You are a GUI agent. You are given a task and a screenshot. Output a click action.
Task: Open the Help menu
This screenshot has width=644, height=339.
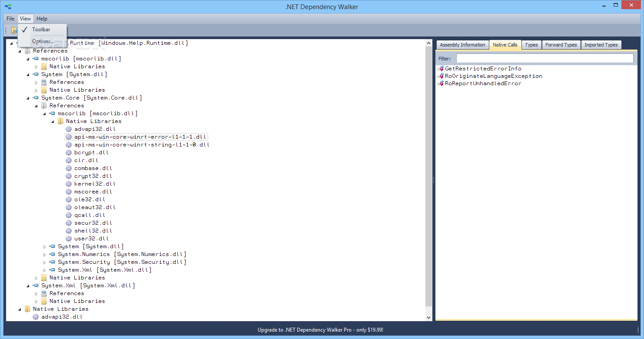coord(42,19)
